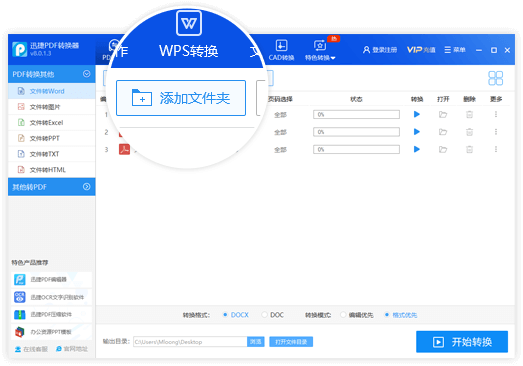Change page selection 全部 in row 2

tap(280, 132)
